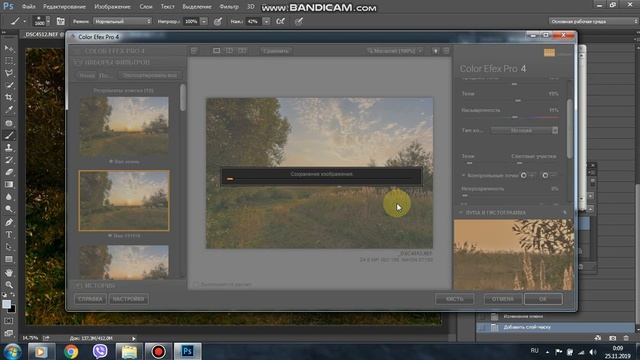Click the Сравнить compare button
Screen dimensions: 640x360
(x=276, y=51)
